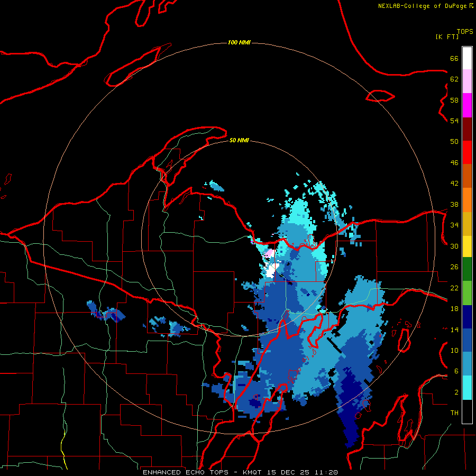The height and width of the screenshot is (476, 476).
Task: Click the "62" legend value
Action: click(454, 79)
